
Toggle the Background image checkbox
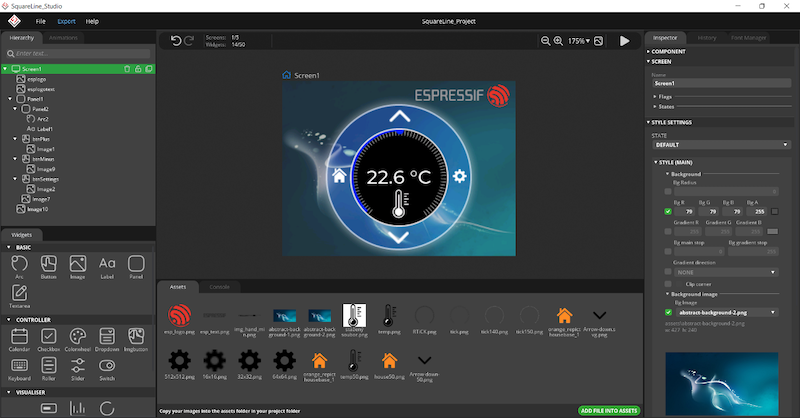pyautogui.click(x=668, y=311)
